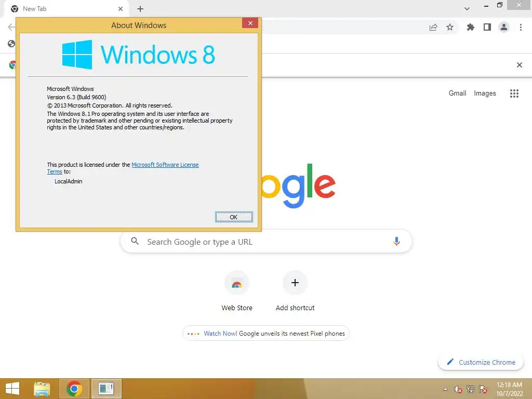Share this page icon in address bar

point(433,27)
